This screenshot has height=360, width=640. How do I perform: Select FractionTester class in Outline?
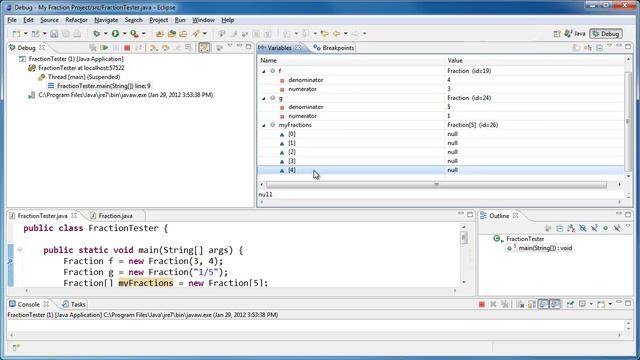click(525, 239)
